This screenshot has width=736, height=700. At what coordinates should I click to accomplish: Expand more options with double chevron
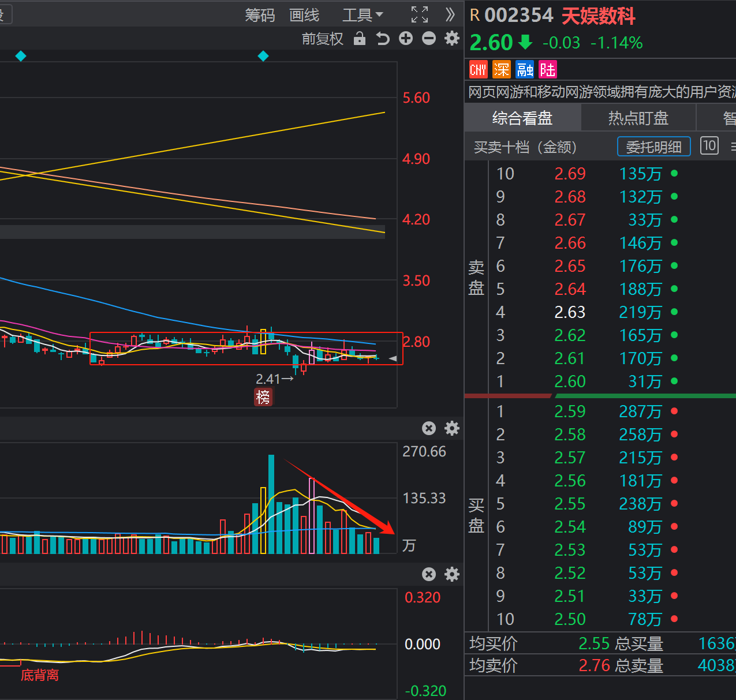coord(450,14)
